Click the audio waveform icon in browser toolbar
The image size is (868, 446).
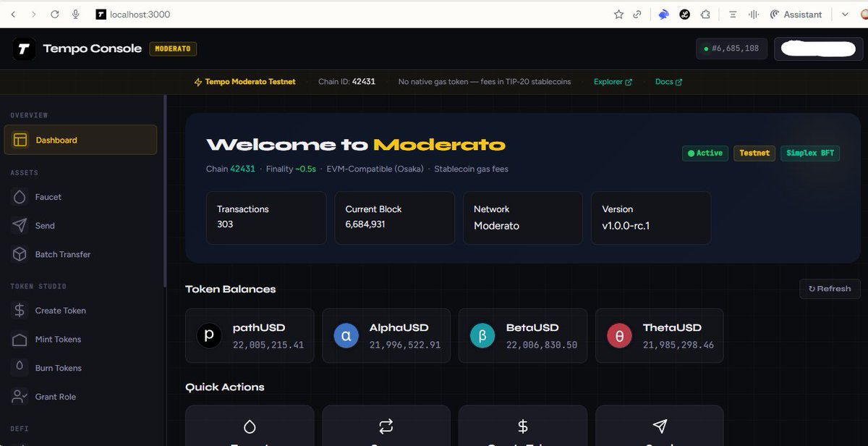tap(754, 14)
